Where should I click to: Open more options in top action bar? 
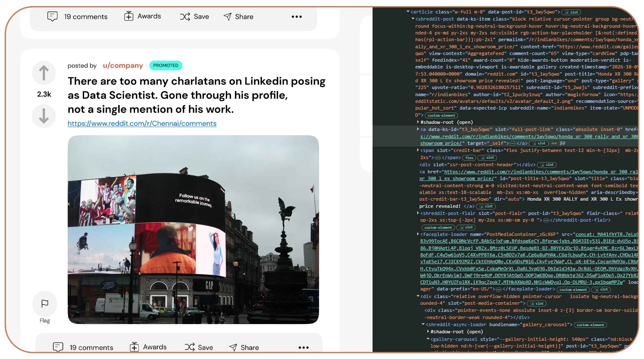(x=297, y=17)
